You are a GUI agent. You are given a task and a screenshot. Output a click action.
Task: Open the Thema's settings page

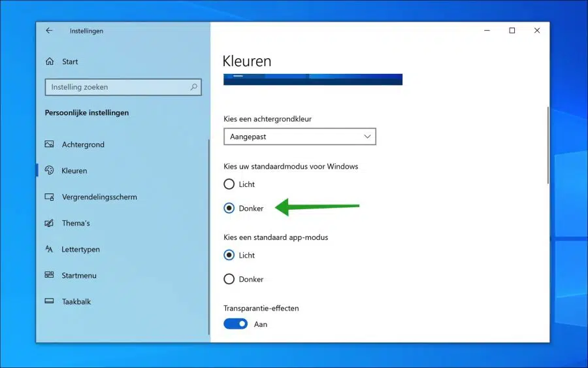coord(76,223)
